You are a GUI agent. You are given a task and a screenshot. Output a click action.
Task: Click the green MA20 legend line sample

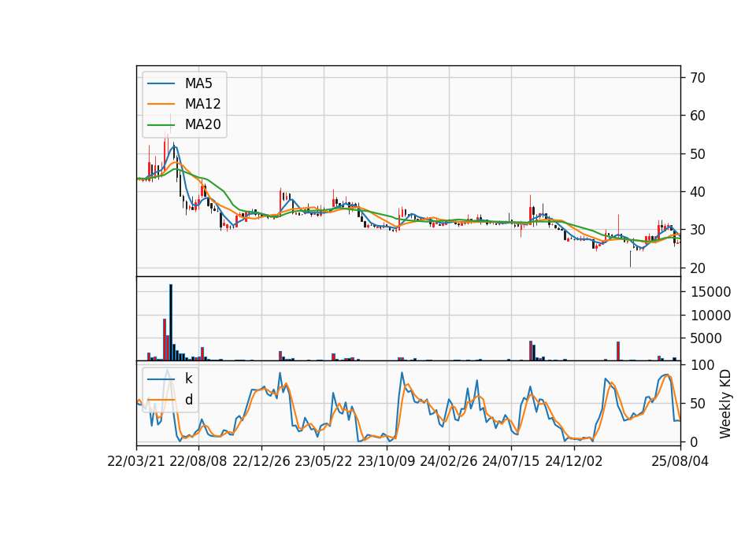coord(161,124)
